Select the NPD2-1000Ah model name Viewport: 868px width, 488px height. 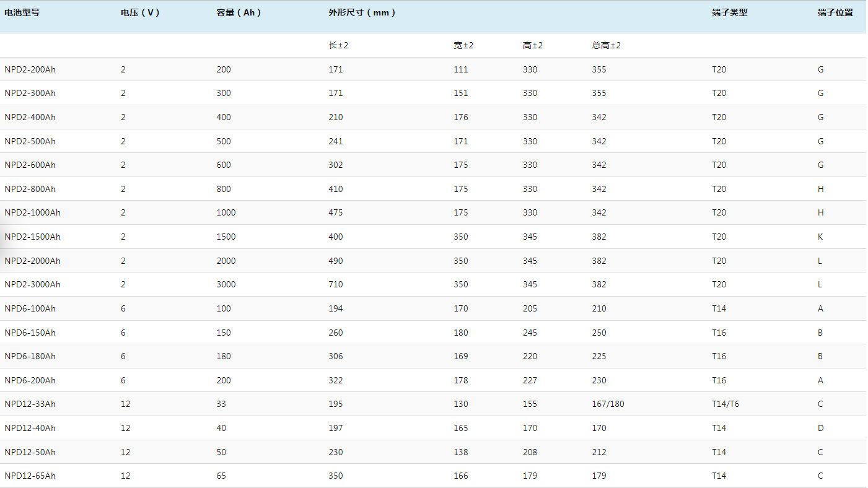pos(32,212)
